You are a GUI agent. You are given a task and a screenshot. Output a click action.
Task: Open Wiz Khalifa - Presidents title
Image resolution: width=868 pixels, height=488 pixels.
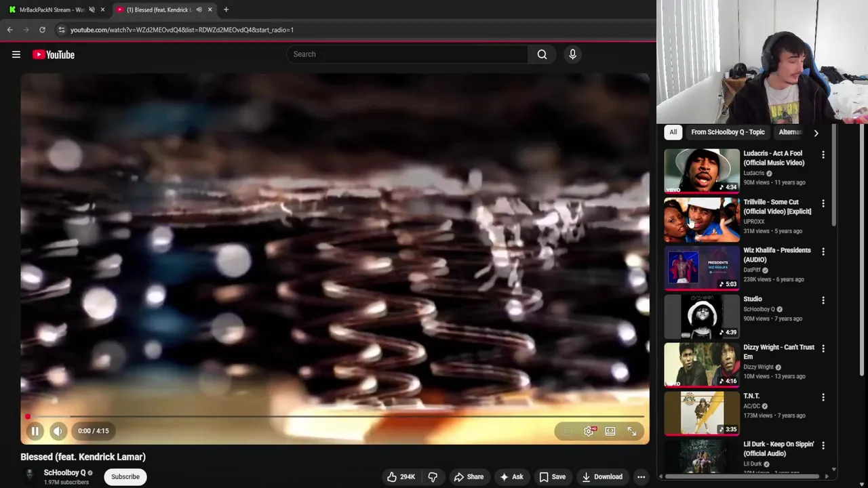(x=777, y=255)
